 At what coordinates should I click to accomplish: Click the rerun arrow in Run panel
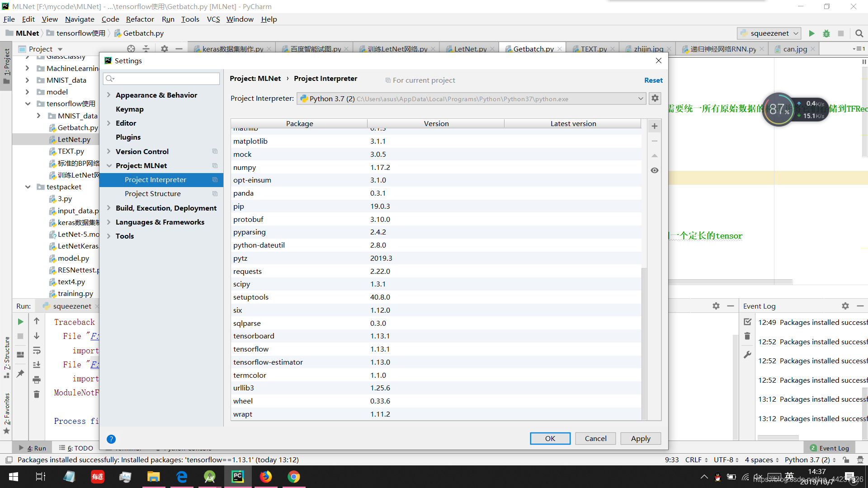[x=20, y=322]
